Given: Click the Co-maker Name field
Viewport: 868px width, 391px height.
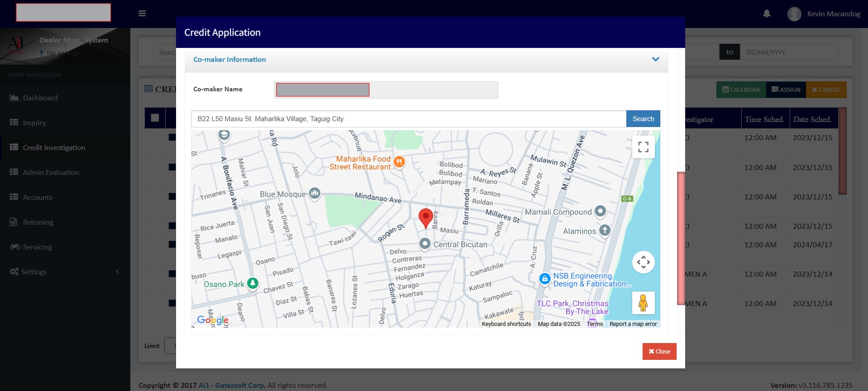Looking at the screenshot, I should [x=386, y=90].
